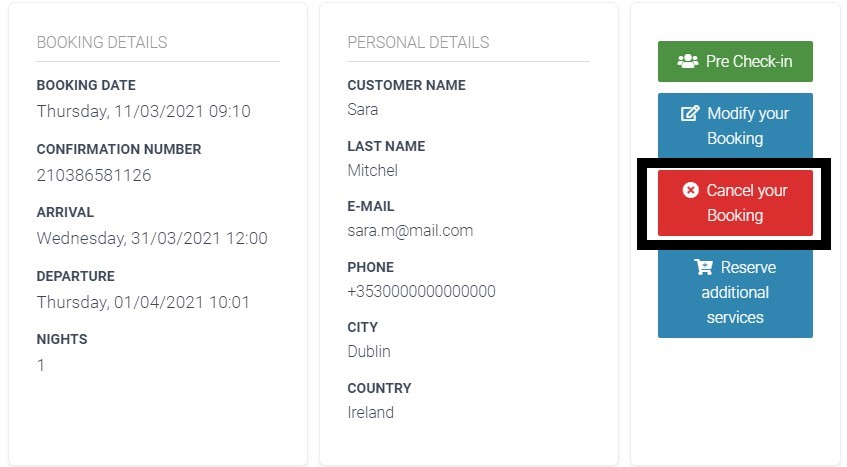Viewport: 847px width, 467px height.
Task: Click the pencil edit icon on Modify
Action: [690, 113]
